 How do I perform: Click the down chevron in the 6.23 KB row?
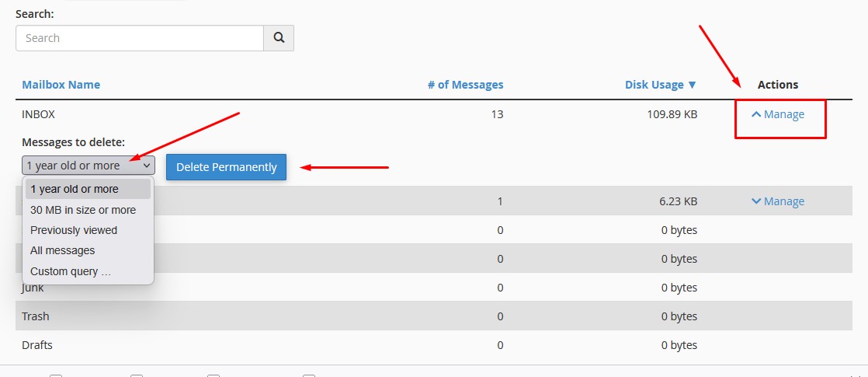coord(756,201)
